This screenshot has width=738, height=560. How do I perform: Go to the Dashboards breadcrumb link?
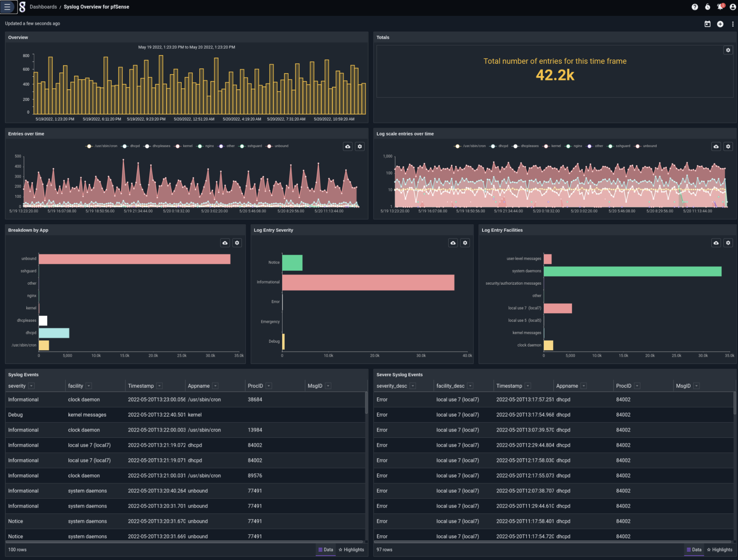[43, 7]
